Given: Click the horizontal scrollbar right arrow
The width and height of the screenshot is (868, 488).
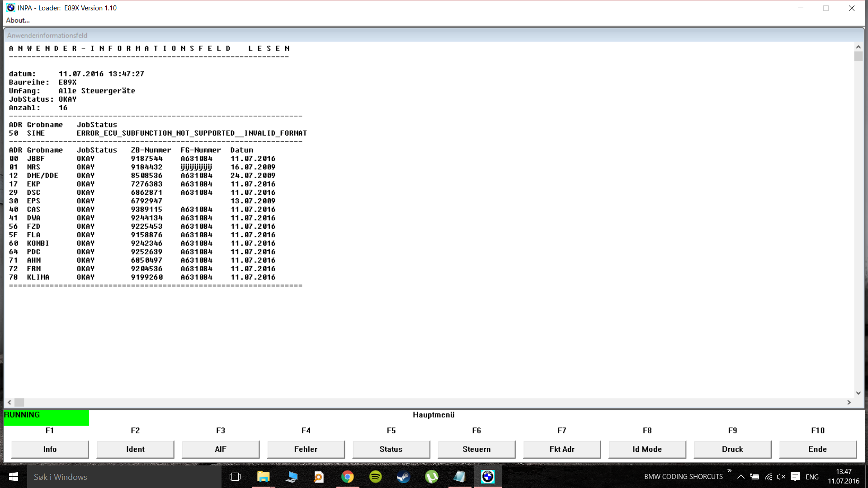Looking at the screenshot, I should [x=849, y=402].
